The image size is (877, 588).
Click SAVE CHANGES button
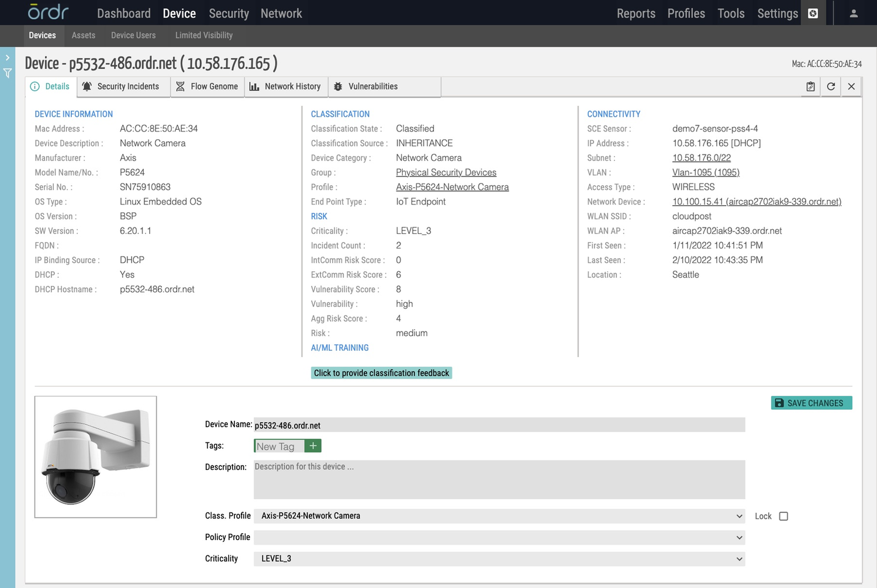811,403
